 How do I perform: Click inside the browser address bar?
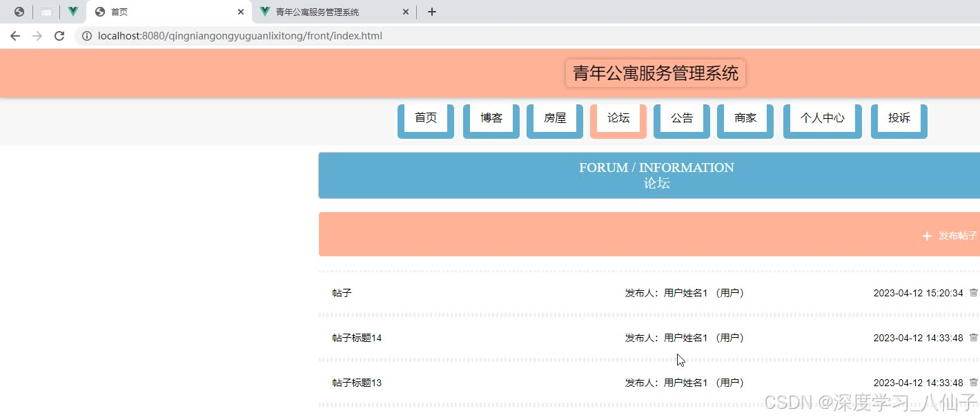276,36
